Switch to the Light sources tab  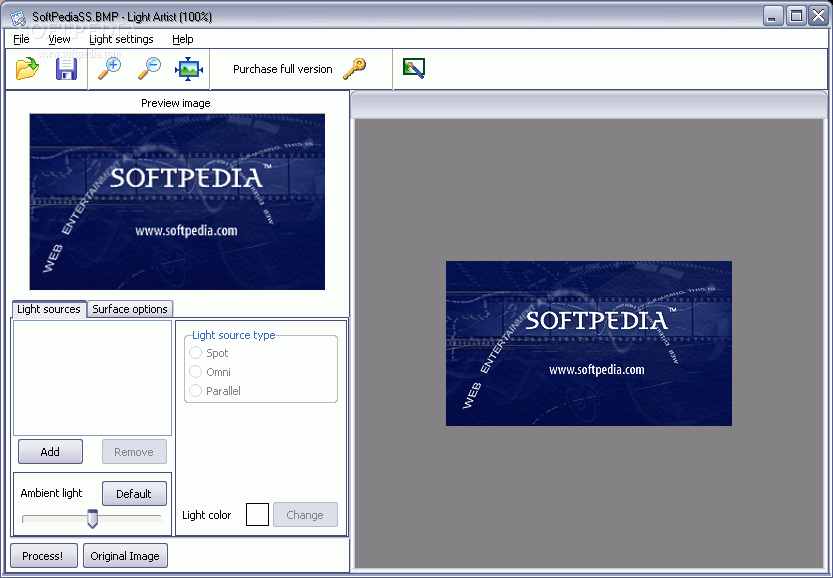pos(49,309)
